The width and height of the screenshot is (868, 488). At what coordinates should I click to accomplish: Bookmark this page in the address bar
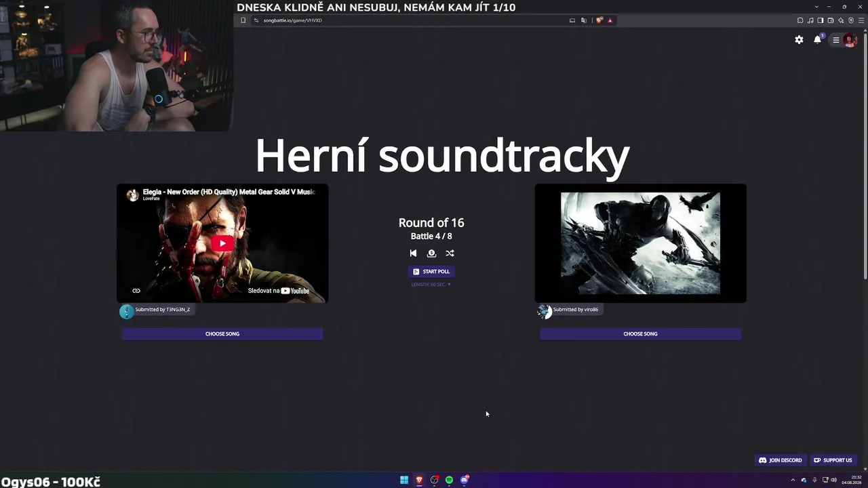[x=243, y=20]
